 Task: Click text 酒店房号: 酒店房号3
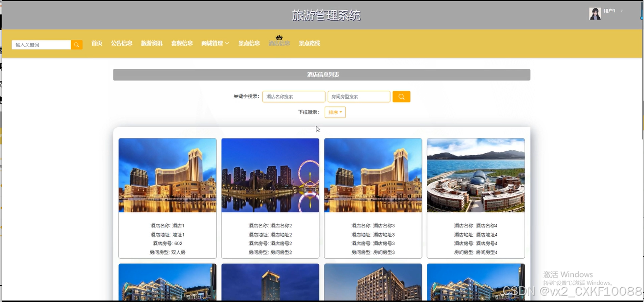pos(373,244)
